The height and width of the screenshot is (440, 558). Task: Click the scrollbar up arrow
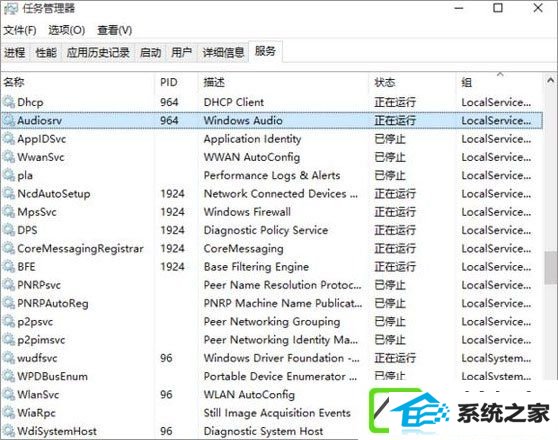550,80
